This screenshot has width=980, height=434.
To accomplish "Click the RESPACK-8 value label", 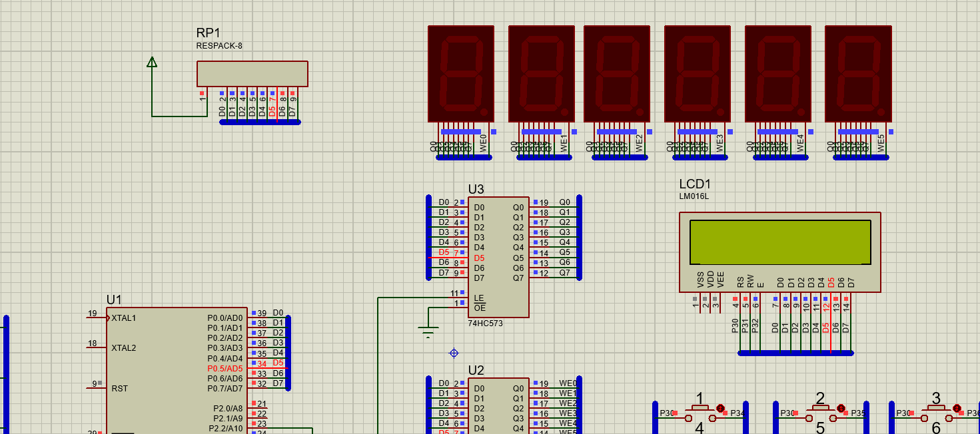I will [x=219, y=46].
